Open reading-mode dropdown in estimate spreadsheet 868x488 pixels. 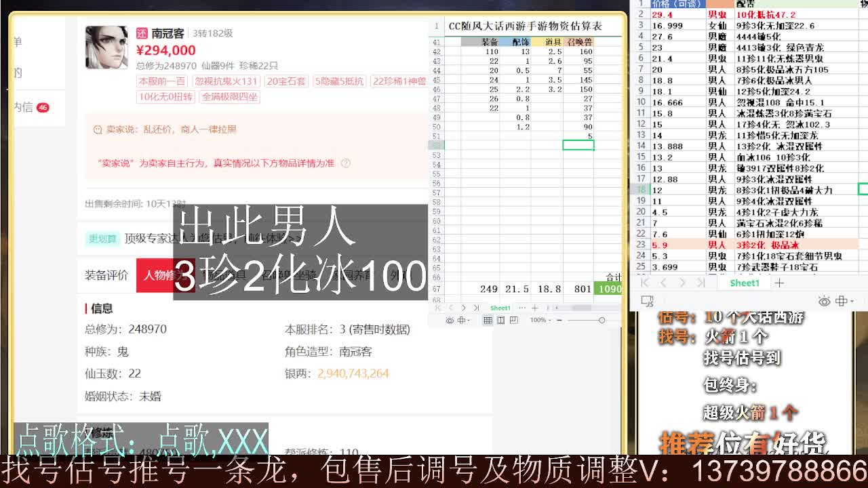[462, 321]
